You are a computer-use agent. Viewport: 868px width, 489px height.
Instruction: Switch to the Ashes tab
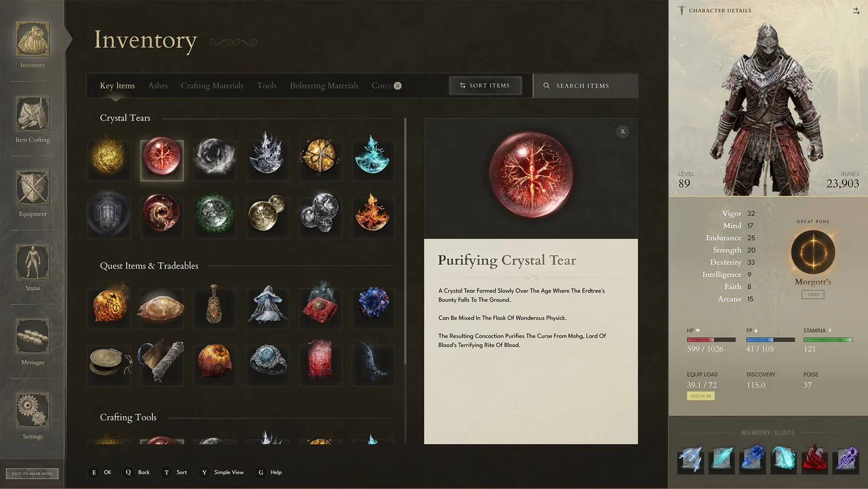coord(158,86)
